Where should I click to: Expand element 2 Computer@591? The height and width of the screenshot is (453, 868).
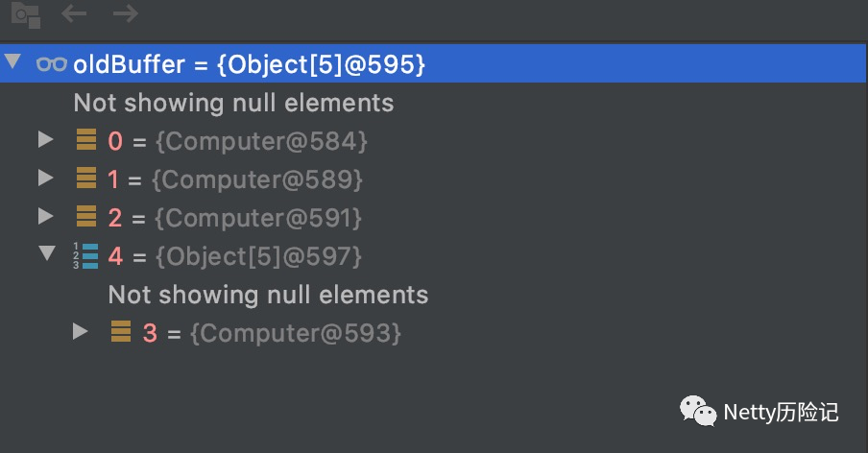pyautogui.click(x=45, y=217)
